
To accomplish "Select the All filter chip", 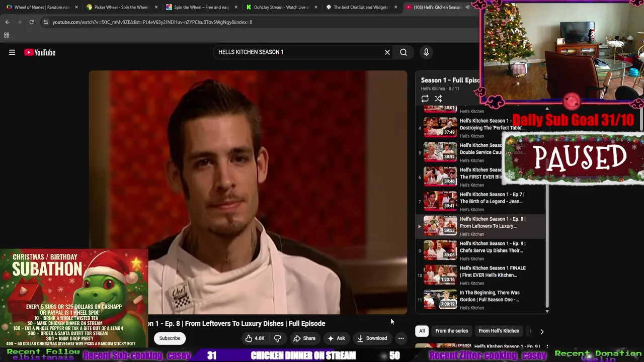I will pyautogui.click(x=422, y=331).
